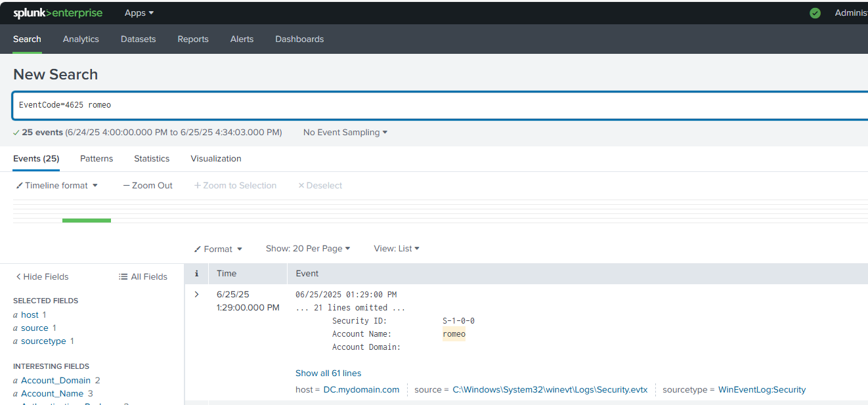The image size is (868, 405).
Task: Click the S-1-0-0 Security ID value
Action: pos(458,321)
